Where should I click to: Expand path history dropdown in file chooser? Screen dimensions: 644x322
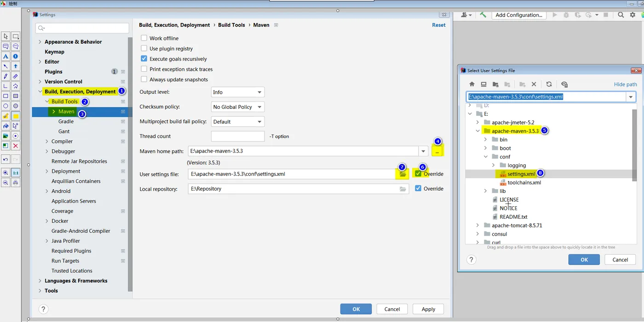[630, 97]
